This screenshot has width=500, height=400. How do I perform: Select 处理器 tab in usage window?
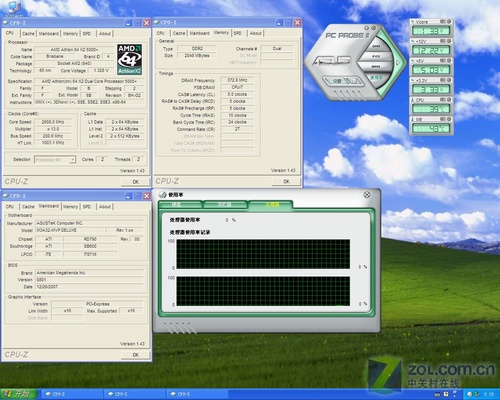point(272,205)
